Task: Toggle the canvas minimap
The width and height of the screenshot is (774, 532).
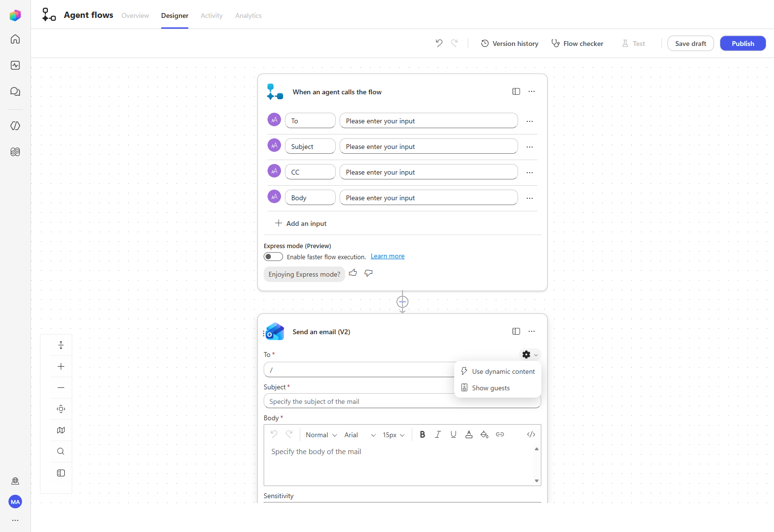Action: [61, 430]
